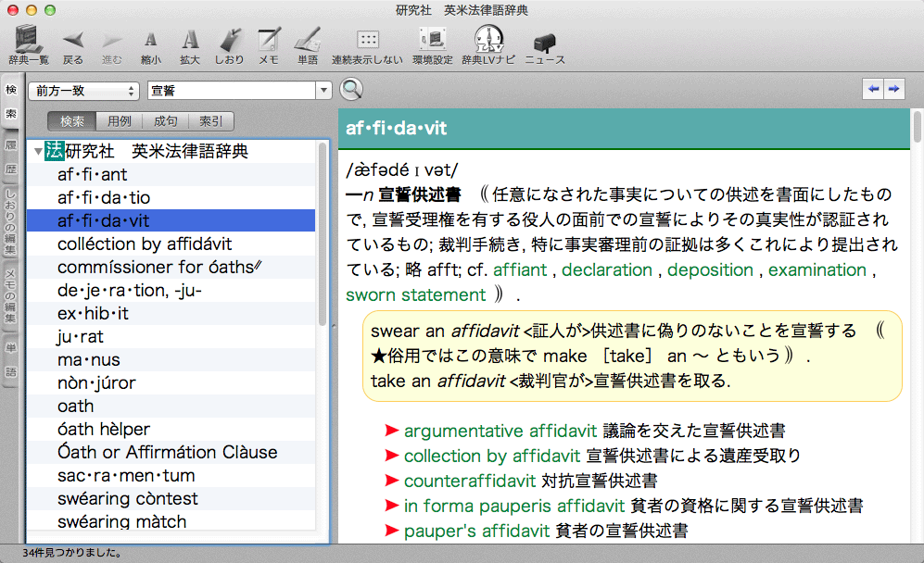Select óath hèlper in the results list
The width and height of the screenshot is (924, 563).
[171, 429]
